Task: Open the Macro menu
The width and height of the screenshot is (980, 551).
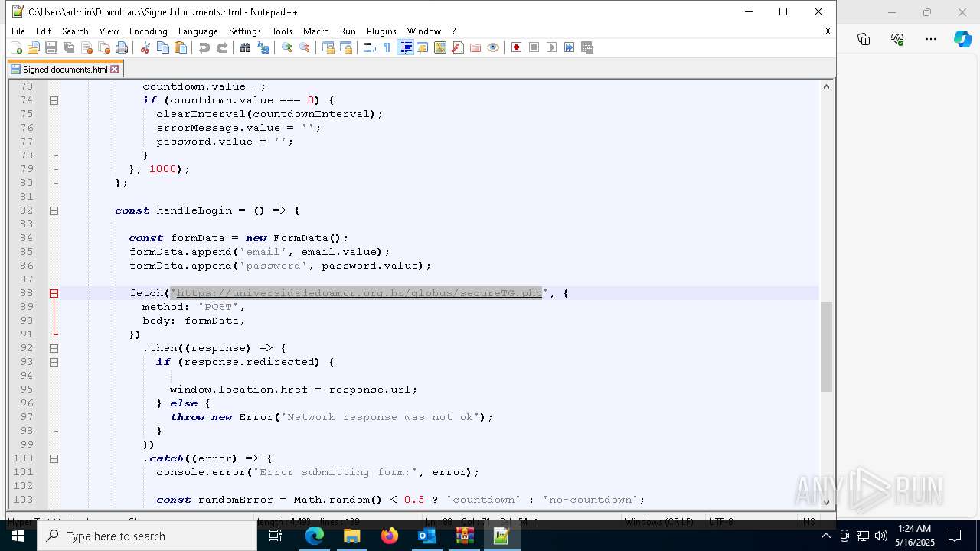Action: tap(316, 31)
